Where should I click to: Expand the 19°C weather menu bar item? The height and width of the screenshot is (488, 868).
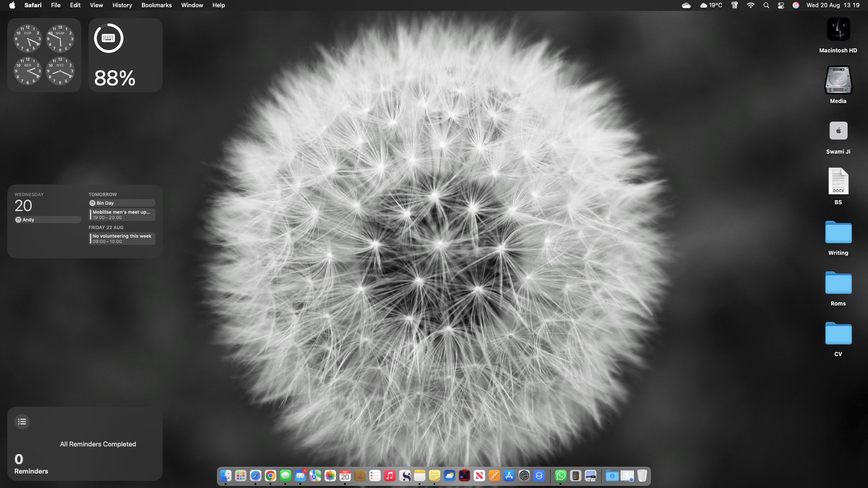pyautogui.click(x=711, y=5)
